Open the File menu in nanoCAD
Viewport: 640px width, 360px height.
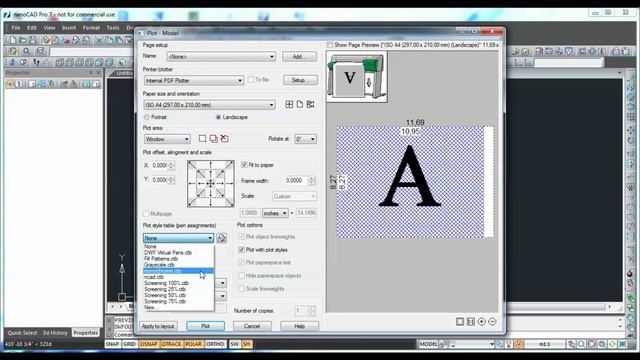(16, 28)
